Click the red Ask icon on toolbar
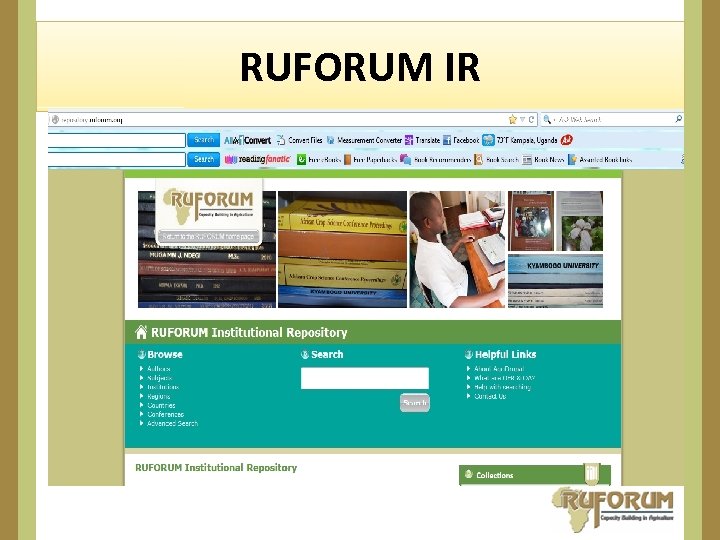This screenshot has width=720, height=540. click(566, 140)
